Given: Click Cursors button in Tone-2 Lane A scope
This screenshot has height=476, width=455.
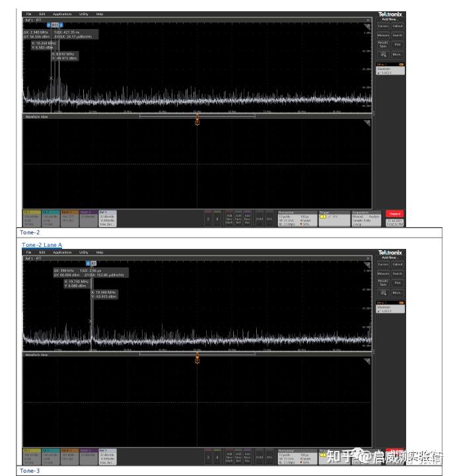Looking at the screenshot, I should (x=383, y=265).
